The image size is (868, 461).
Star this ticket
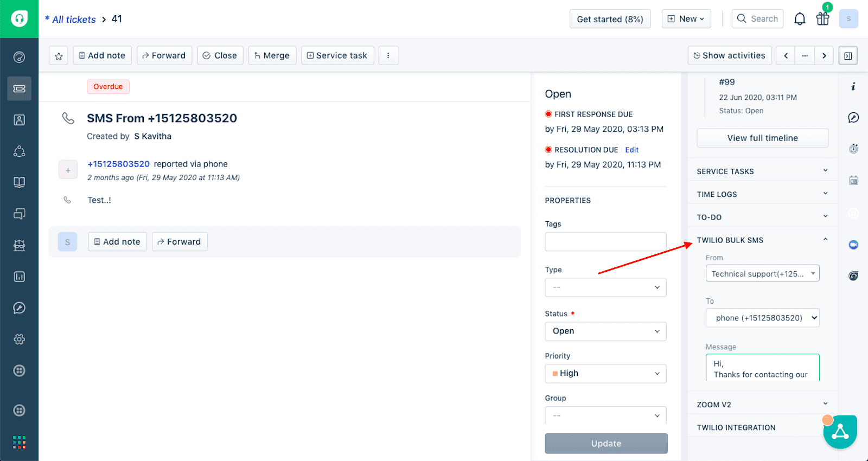[x=59, y=56]
